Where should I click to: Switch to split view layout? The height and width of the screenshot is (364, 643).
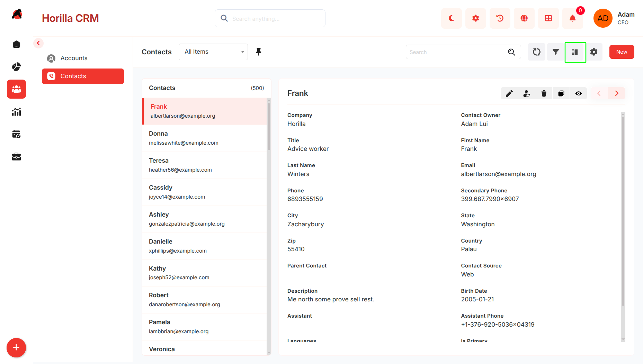tap(575, 52)
